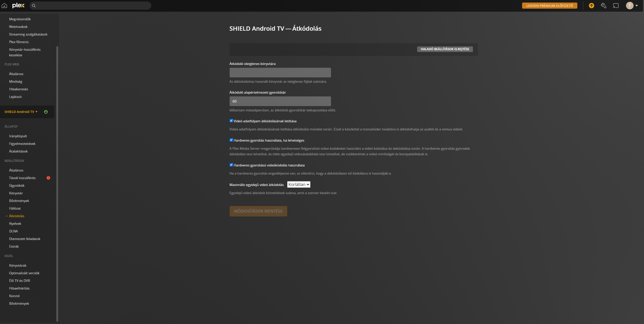This screenshot has width=644, height=324.
Task: Toggle disable video stream transcoding checkbox
Action: pos(231,121)
